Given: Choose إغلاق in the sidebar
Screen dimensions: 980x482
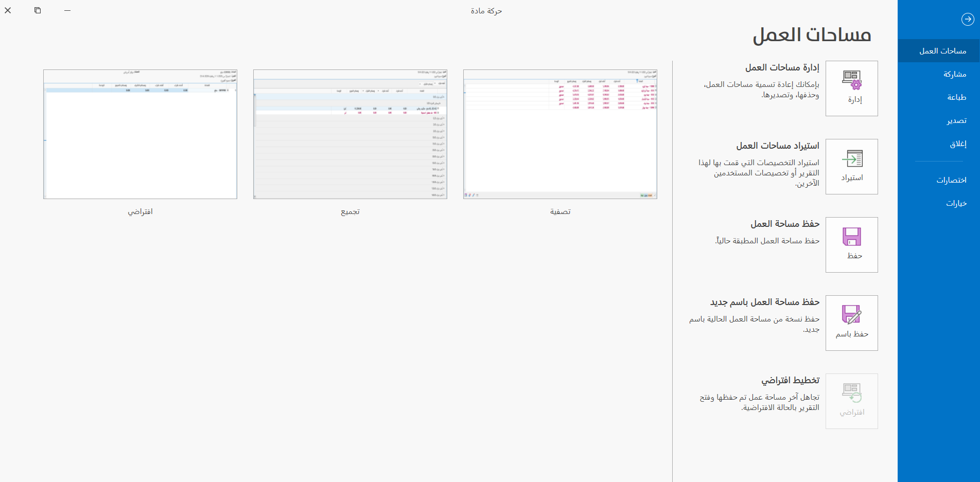Looking at the screenshot, I should pos(939,144).
